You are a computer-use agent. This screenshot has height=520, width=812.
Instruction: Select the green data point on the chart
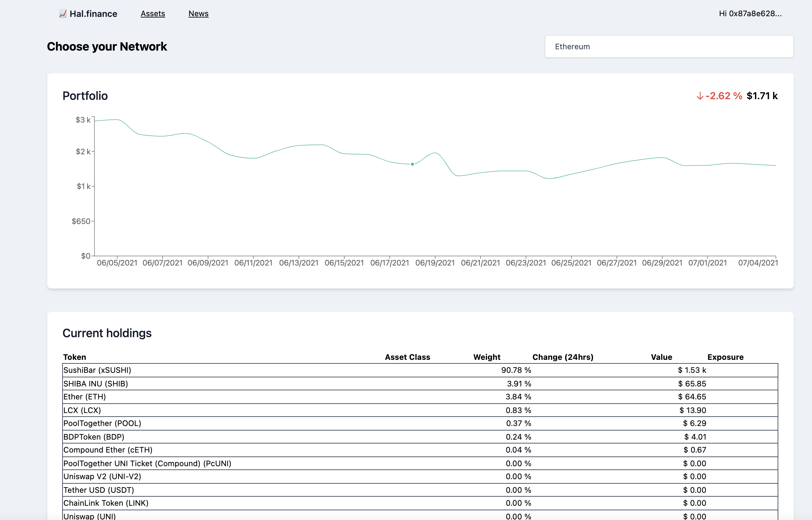[x=412, y=164]
